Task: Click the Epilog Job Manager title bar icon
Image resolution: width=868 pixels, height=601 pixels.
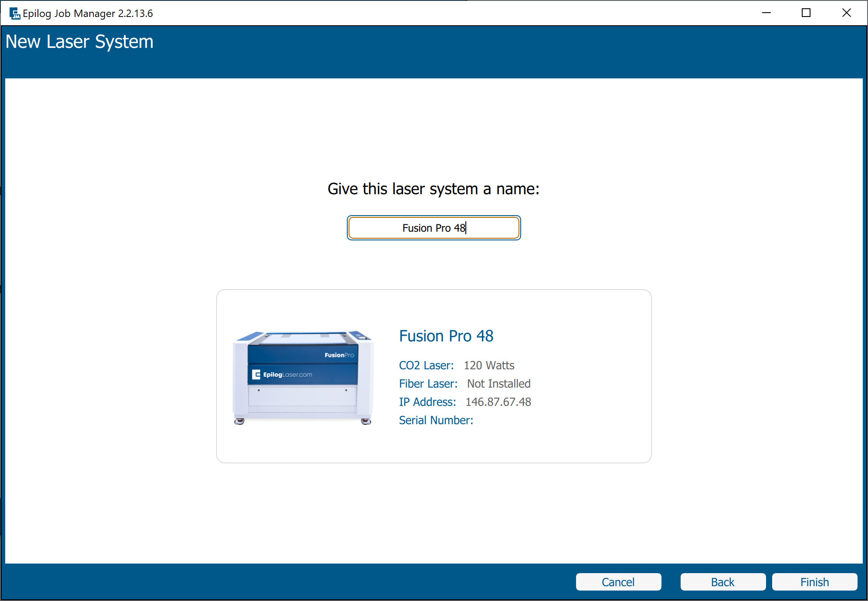Action: tap(15, 14)
